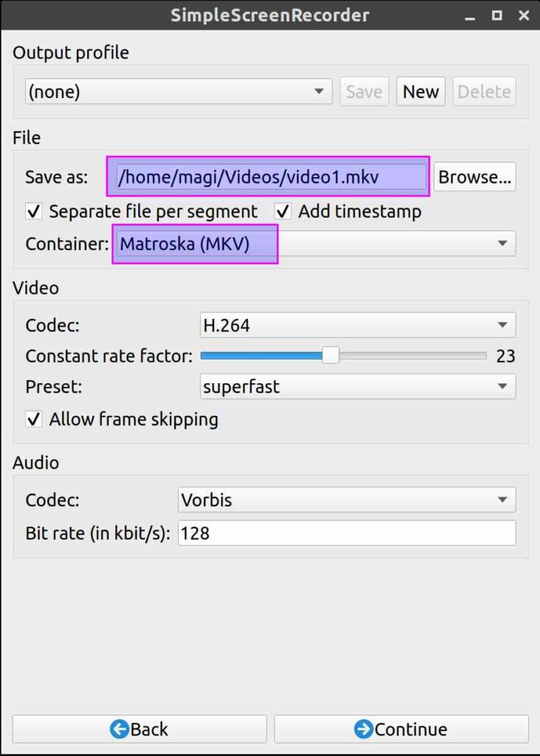Toggle Separate file per segment checkbox
This screenshot has width=540, height=756.
pyautogui.click(x=33, y=212)
